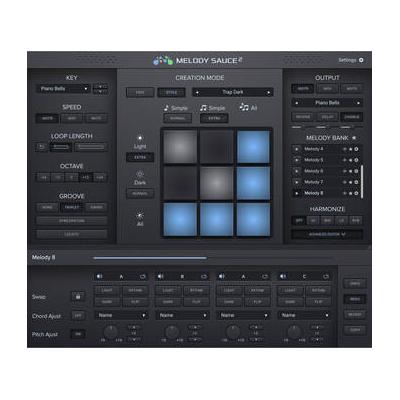Select the middle Speed option

[72, 118]
